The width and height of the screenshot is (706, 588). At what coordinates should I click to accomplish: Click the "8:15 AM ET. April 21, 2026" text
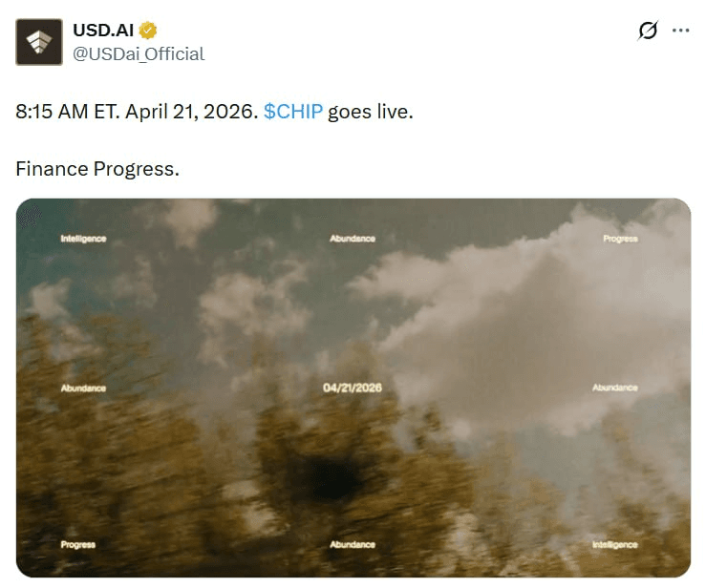pos(136,112)
